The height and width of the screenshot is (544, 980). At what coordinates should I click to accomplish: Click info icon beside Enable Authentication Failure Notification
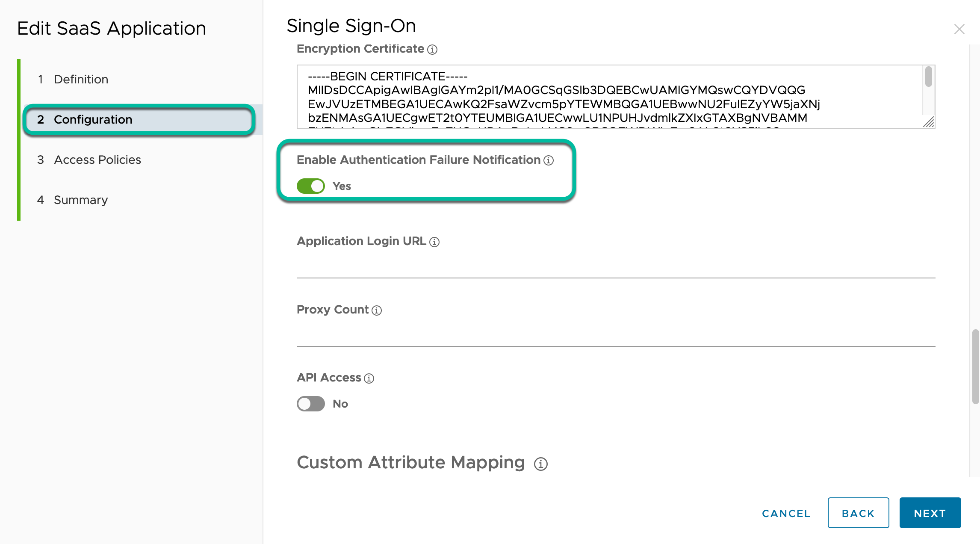(549, 160)
